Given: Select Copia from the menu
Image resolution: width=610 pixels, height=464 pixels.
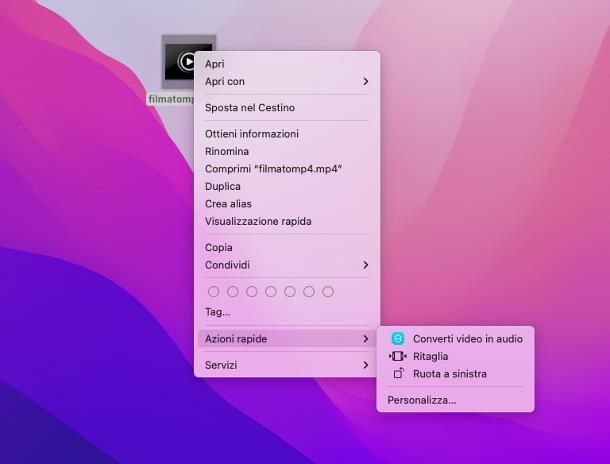Looking at the screenshot, I should 287,247.
